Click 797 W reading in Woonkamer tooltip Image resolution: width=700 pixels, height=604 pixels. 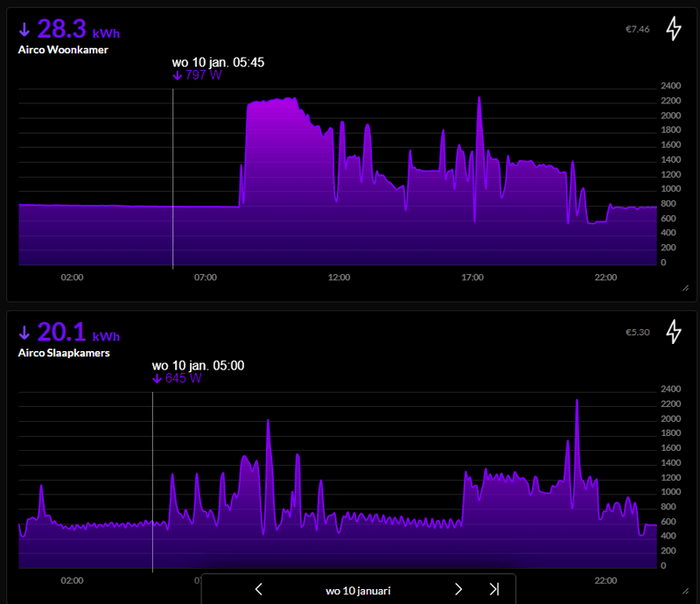pyautogui.click(x=197, y=75)
